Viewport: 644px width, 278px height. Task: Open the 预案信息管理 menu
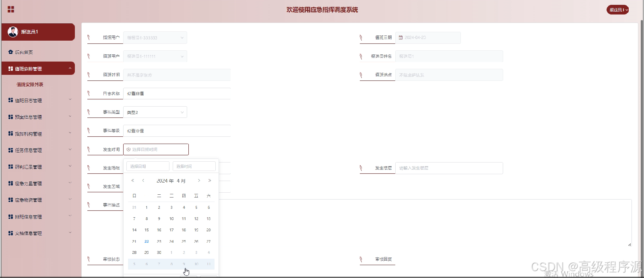38,117
